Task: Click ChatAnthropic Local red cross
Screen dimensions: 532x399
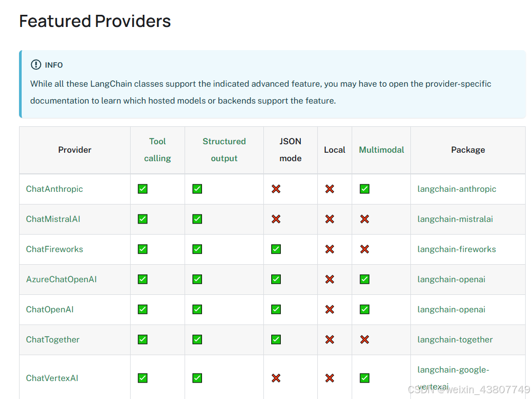Action: [330, 189]
